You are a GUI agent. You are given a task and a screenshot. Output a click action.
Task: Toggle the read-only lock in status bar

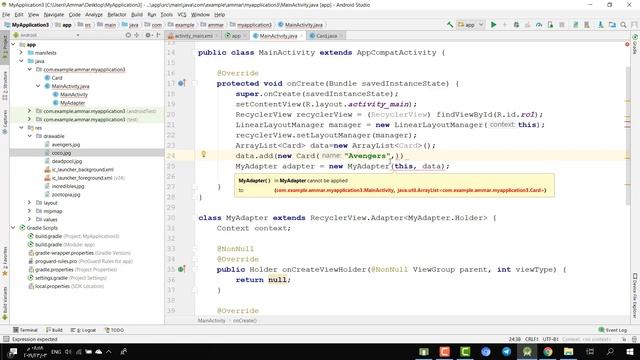tap(624, 339)
